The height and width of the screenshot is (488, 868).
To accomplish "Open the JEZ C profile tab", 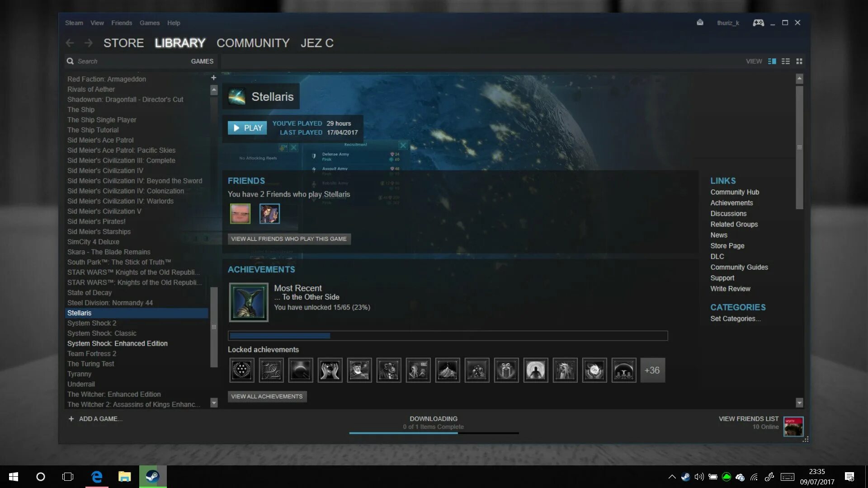I will [317, 43].
